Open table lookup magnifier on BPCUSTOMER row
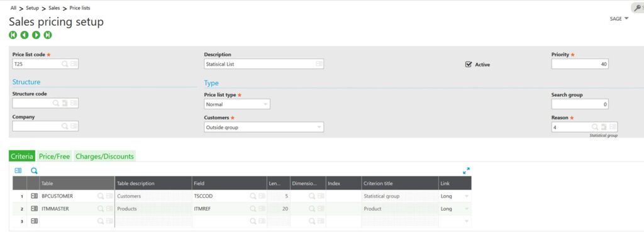The height and width of the screenshot is (251, 644). [x=101, y=196]
